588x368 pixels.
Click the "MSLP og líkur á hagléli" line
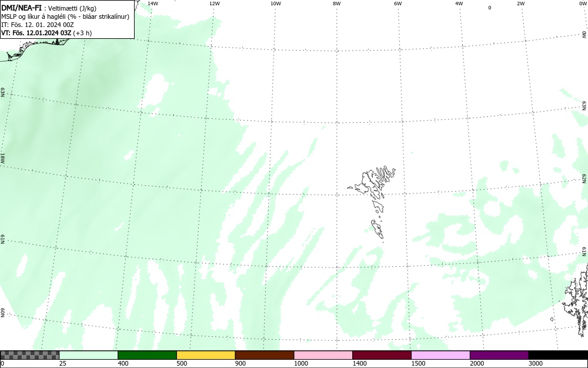(65, 16)
